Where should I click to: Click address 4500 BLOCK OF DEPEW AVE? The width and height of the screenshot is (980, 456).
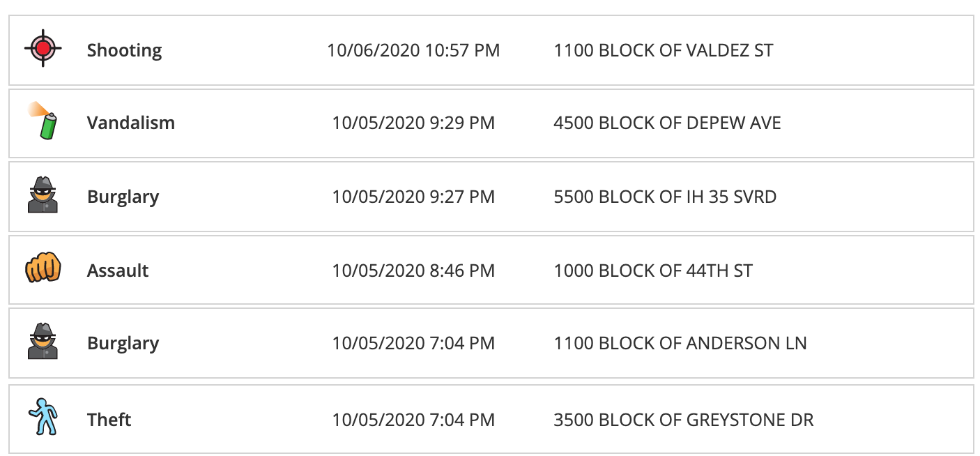coord(667,123)
